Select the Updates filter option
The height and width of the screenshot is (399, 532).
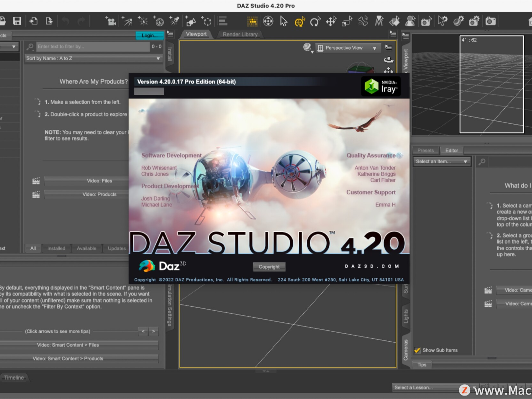click(x=116, y=248)
